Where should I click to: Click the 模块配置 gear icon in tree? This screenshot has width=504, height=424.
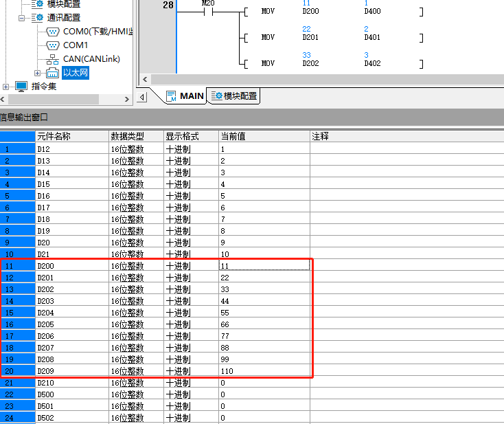click(37, 3)
